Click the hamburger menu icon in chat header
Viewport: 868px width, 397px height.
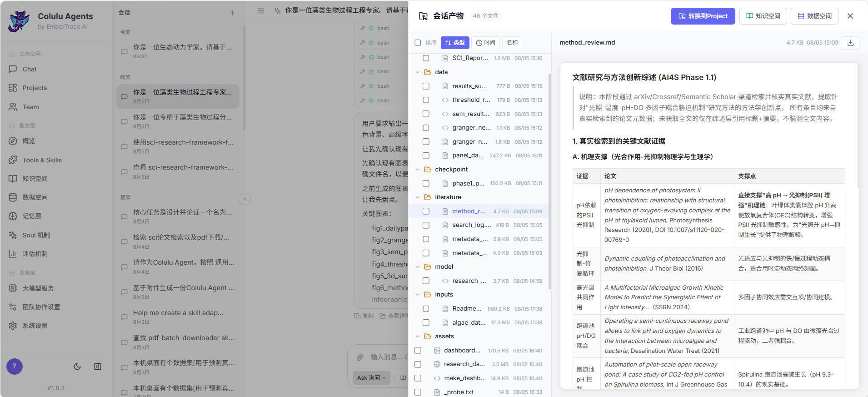[261, 10]
